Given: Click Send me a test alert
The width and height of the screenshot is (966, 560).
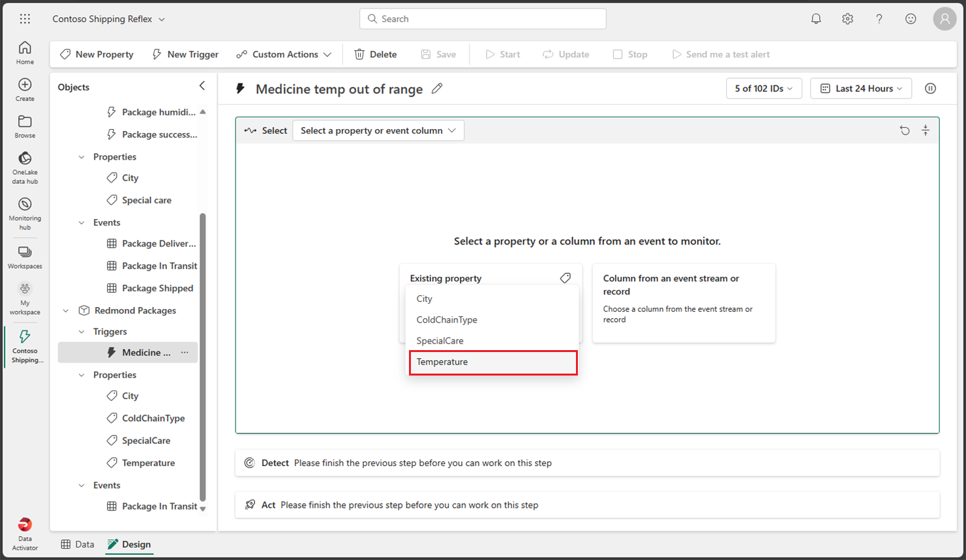Looking at the screenshot, I should point(721,54).
